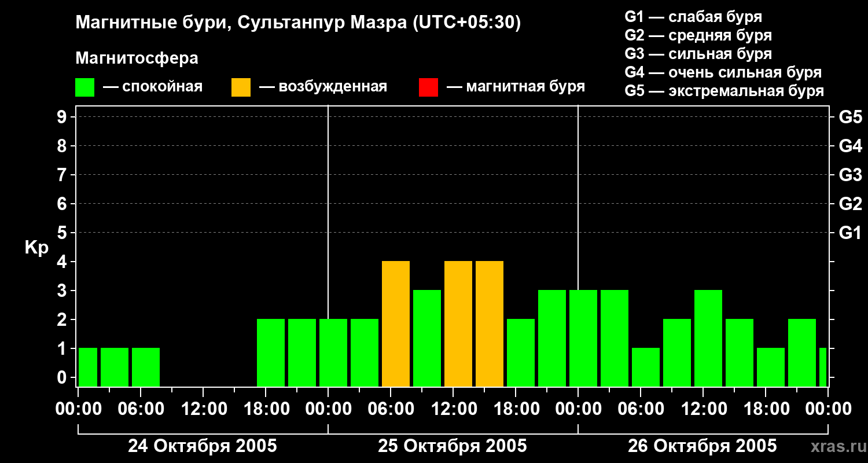Click the green Kp 3 bar between the orange bars

click(x=427, y=339)
